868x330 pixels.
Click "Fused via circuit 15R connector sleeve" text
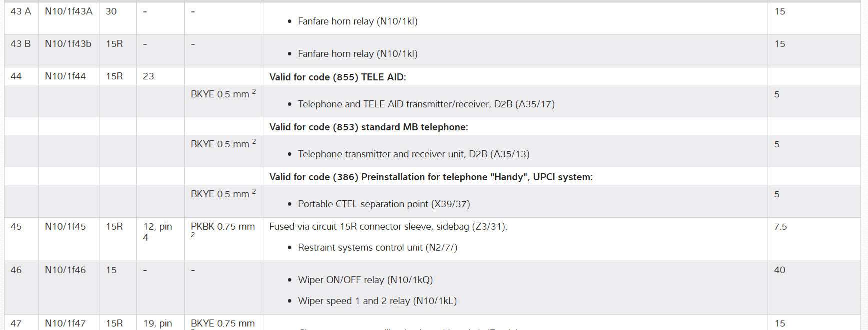pyautogui.click(x=387, y=227)
